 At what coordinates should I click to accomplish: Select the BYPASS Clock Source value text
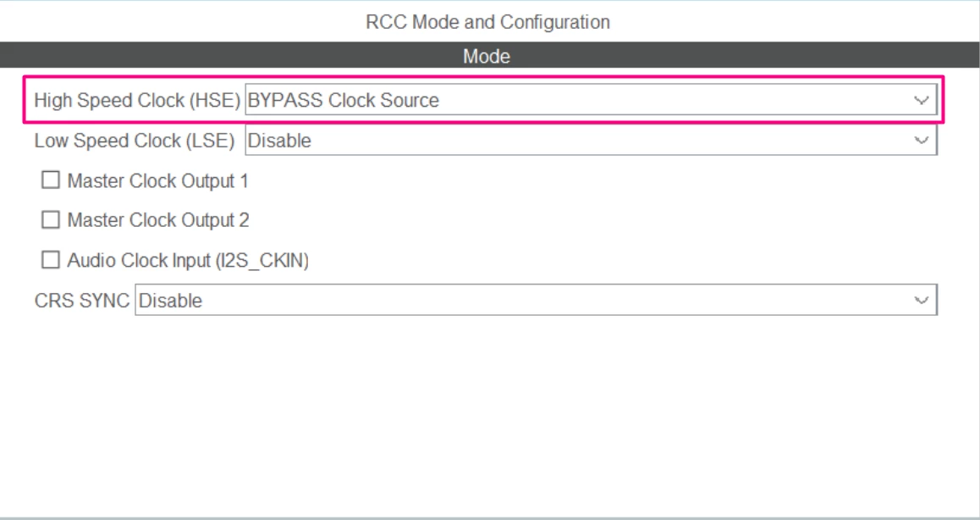[x=343, y=100]
